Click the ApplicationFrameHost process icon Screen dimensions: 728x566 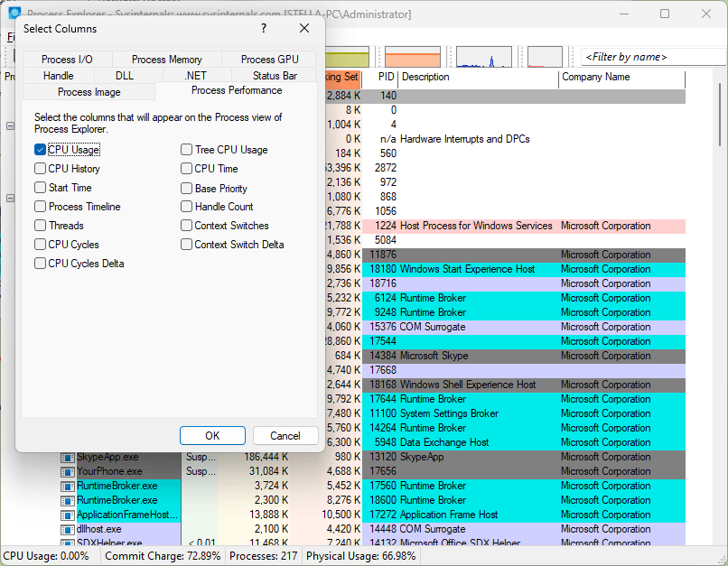coord(67,515)
